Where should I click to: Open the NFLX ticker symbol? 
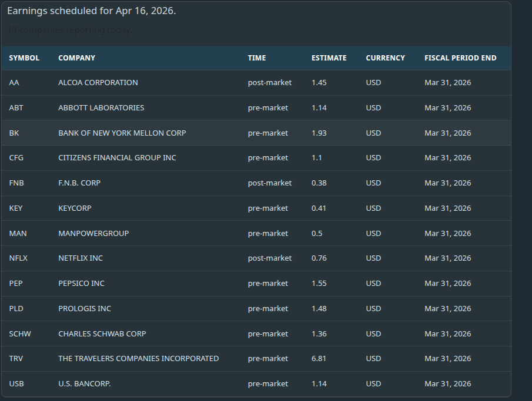coord(18,258)
